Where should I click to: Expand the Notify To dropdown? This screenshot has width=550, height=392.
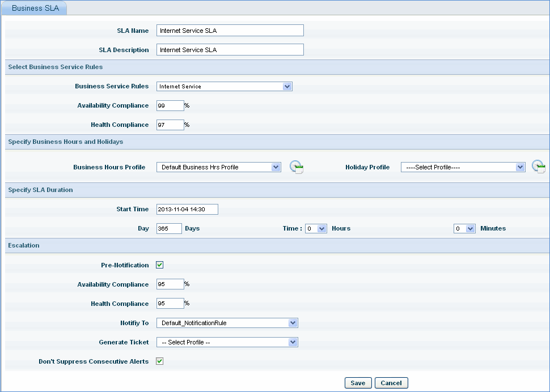coord(227,323)
